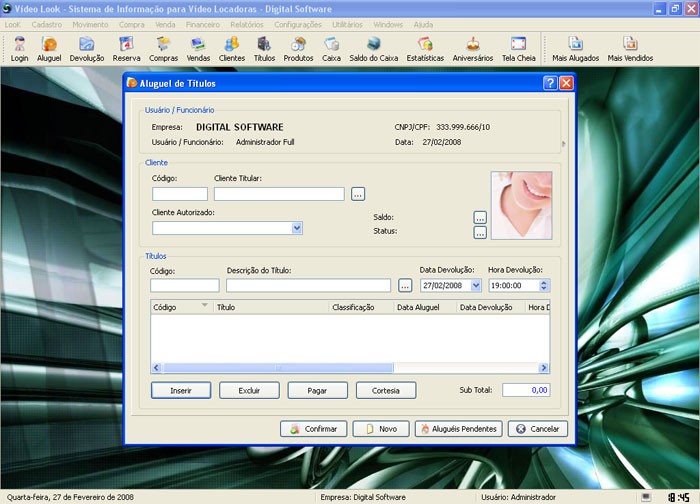Open the Mais Vendidos report icon
Image resolution: width=700 pixels, height=504 pixels.
[630, 49]
